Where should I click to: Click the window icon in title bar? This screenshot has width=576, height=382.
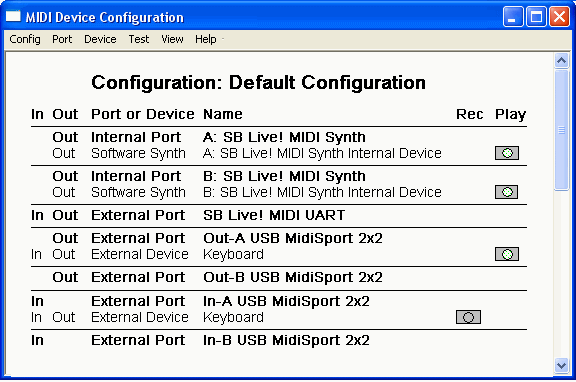pyautogui.click(x=13, y=17)
